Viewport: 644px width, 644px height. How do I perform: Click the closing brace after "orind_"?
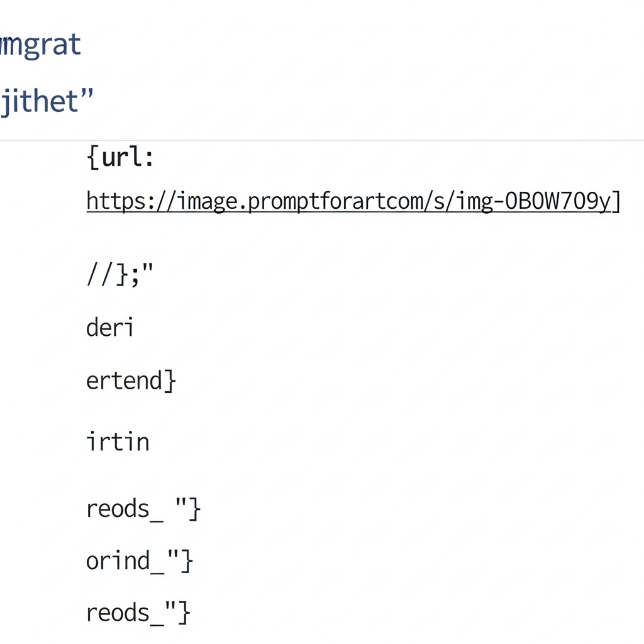[x=187, y=560]
